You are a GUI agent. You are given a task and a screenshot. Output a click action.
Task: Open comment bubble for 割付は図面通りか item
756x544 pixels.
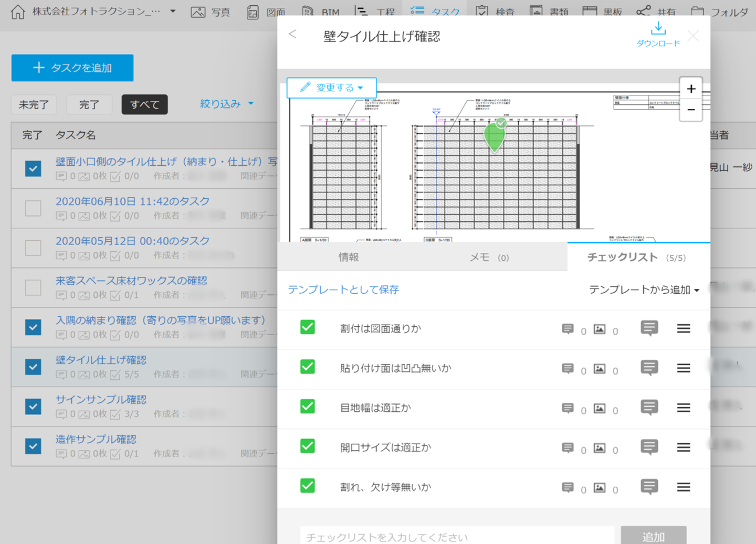point(649,328)
